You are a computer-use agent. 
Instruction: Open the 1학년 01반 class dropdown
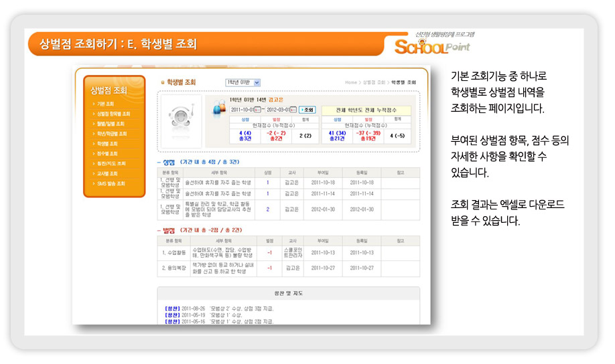[243, 82]
